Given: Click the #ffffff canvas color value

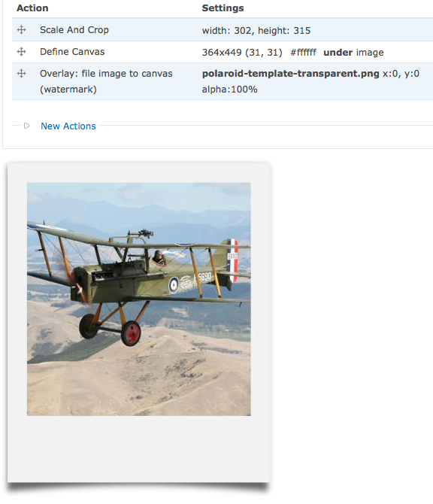Looking at the screenshot, I should (x=303, y=53).
